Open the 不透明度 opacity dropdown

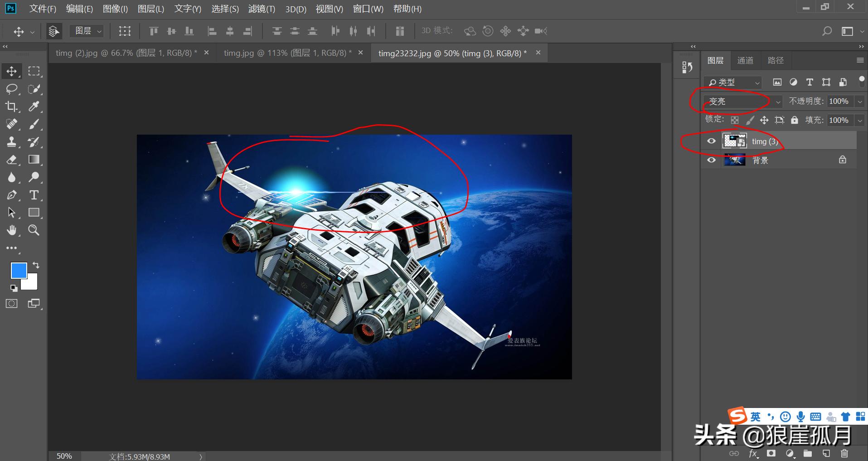click(860, 101)
